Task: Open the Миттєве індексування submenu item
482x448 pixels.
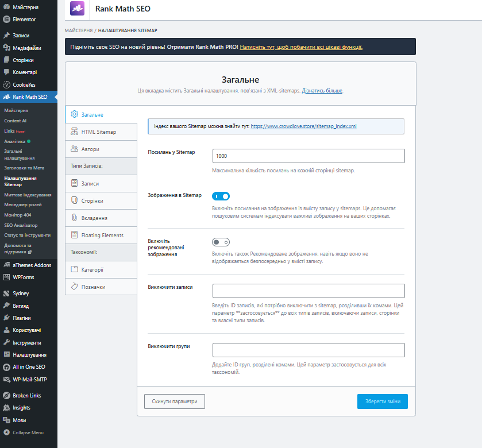Action: tap(28, 195)
